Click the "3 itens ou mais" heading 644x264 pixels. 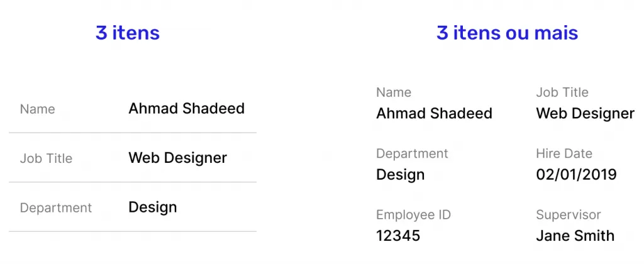coord(507,33)
